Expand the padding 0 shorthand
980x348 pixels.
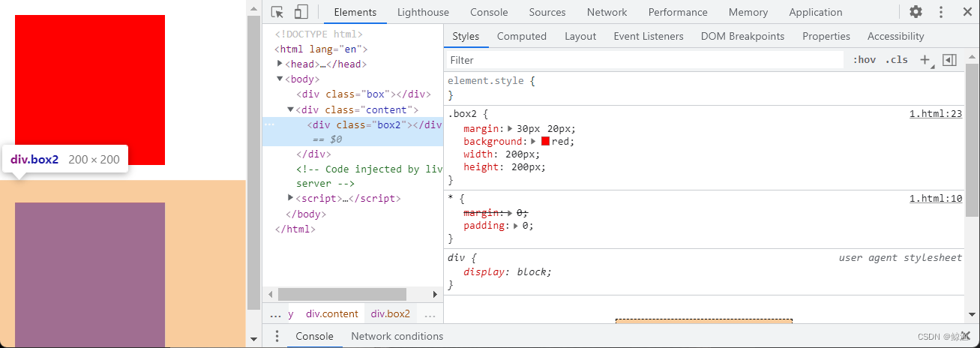pos(517,225)
